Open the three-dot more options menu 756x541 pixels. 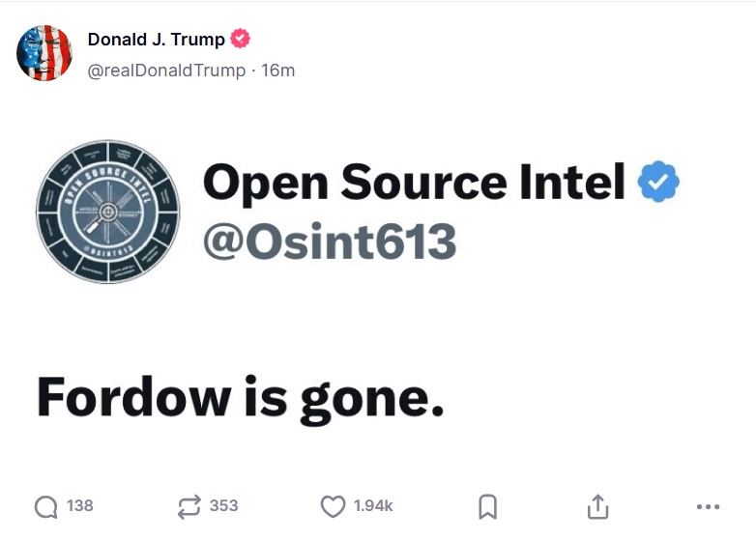tap(708, 506)
